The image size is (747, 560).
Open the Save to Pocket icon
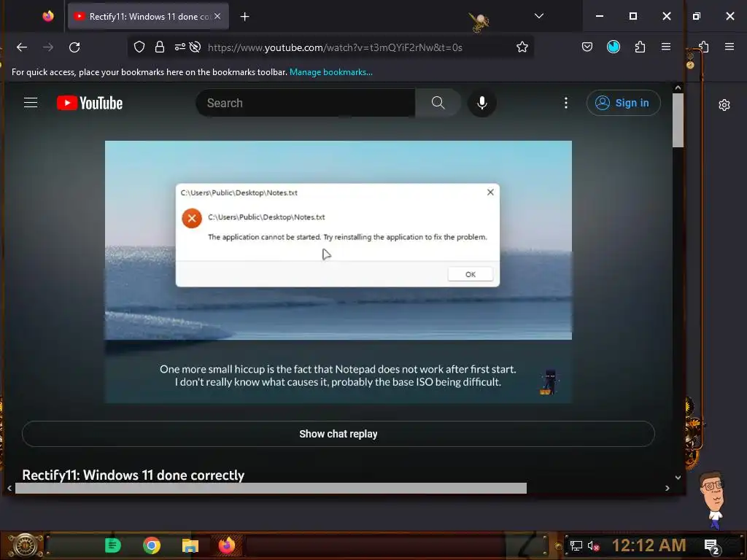587,47
